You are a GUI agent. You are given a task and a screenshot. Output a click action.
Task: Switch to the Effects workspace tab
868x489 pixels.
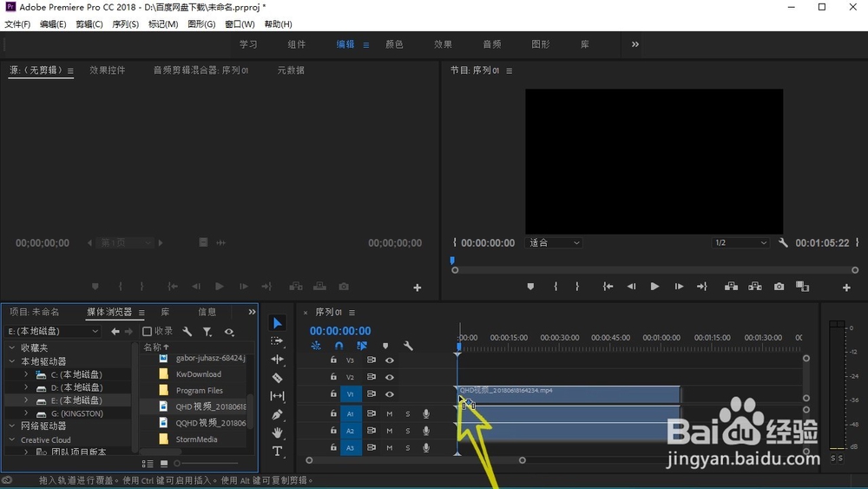coord(443,44)
